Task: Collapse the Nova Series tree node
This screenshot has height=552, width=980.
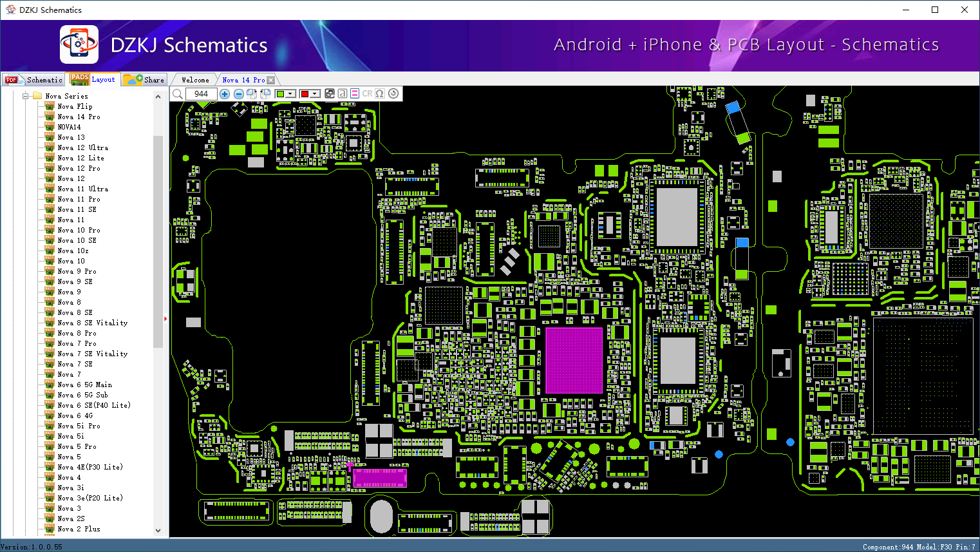Action: (26, 96)
